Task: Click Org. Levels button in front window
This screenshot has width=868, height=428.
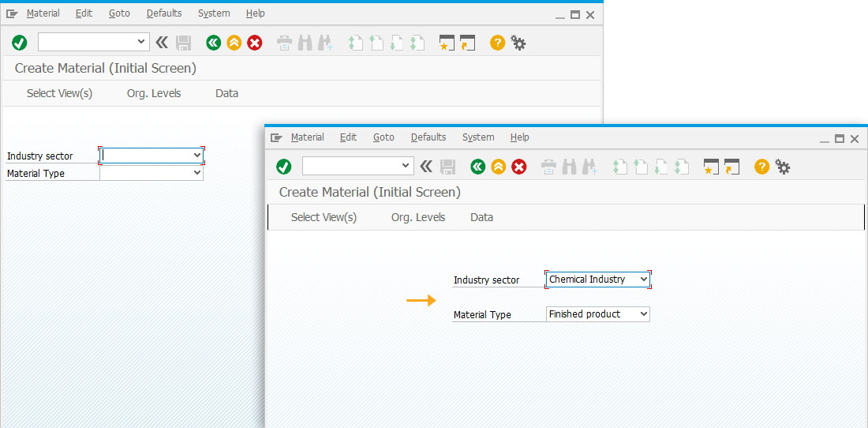Action: point(418,218)
